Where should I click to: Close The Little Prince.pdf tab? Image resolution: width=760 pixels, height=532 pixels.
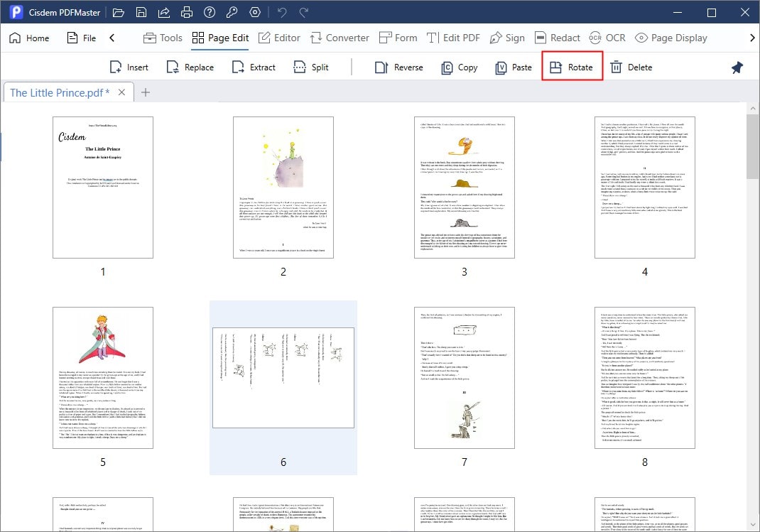click(x=121, y=92)
